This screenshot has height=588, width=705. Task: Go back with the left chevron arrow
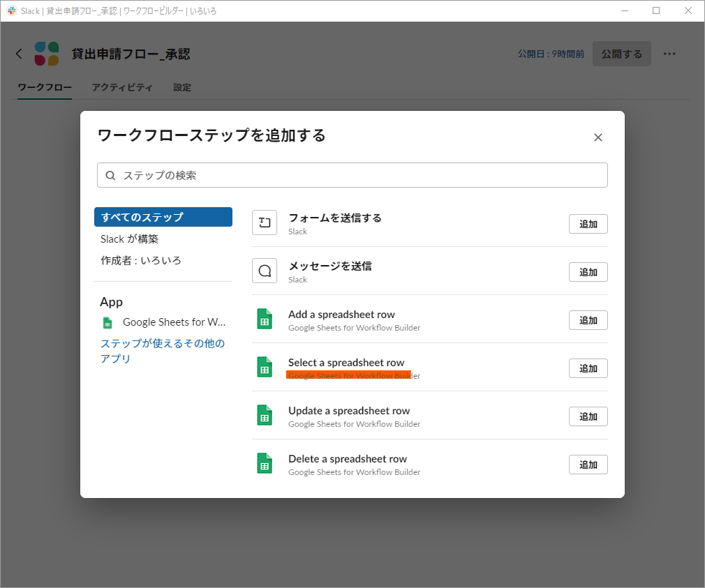tap(19, 54)
